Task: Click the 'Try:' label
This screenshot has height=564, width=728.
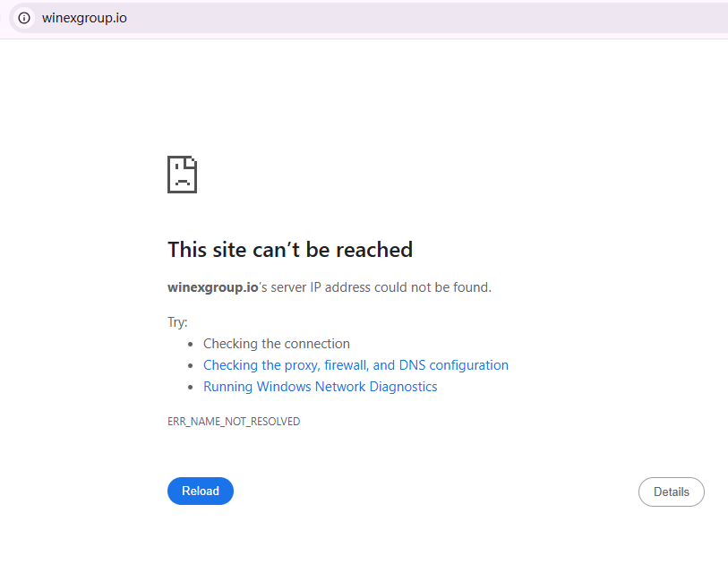Action: click(x=177, y=322)
